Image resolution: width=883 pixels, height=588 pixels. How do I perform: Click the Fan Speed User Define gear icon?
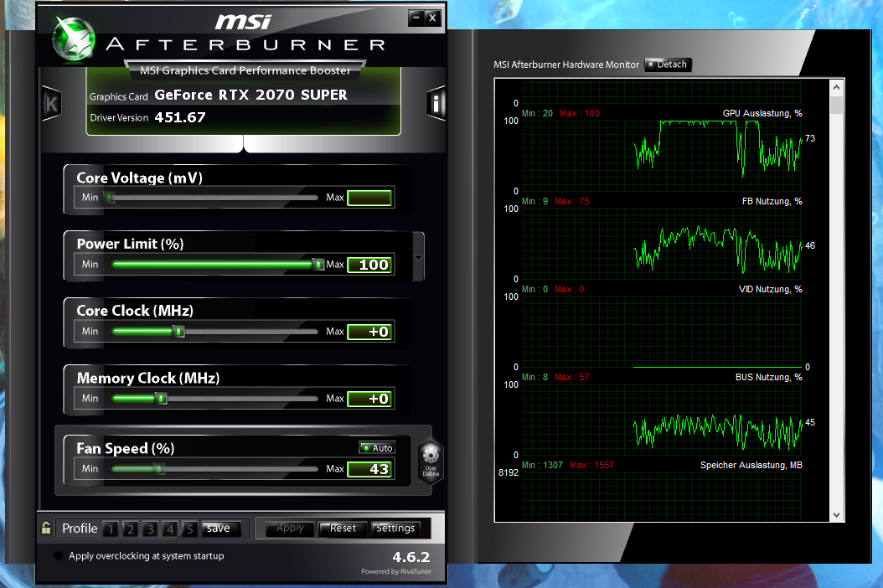(431, 462)
